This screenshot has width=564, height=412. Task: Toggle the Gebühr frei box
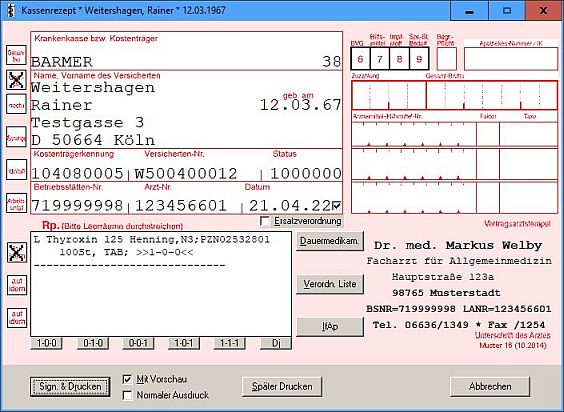pyautogui.click(x=16, y=55)
